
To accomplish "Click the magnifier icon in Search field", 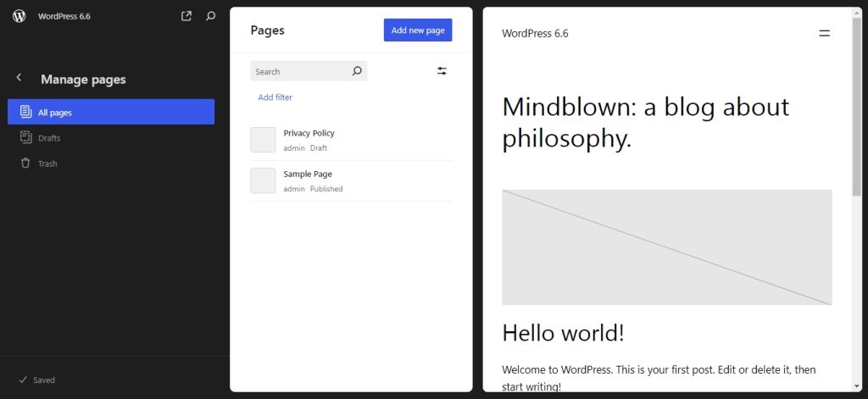I will coord(357,71).
